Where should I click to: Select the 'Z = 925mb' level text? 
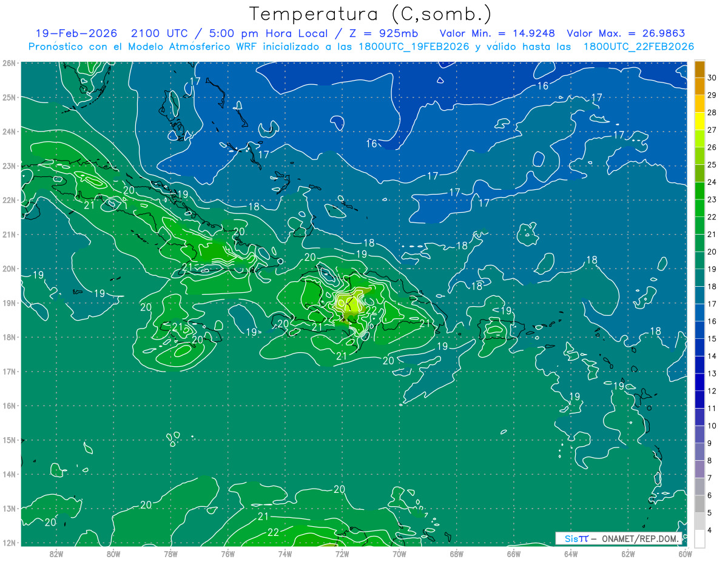[382, 33]
